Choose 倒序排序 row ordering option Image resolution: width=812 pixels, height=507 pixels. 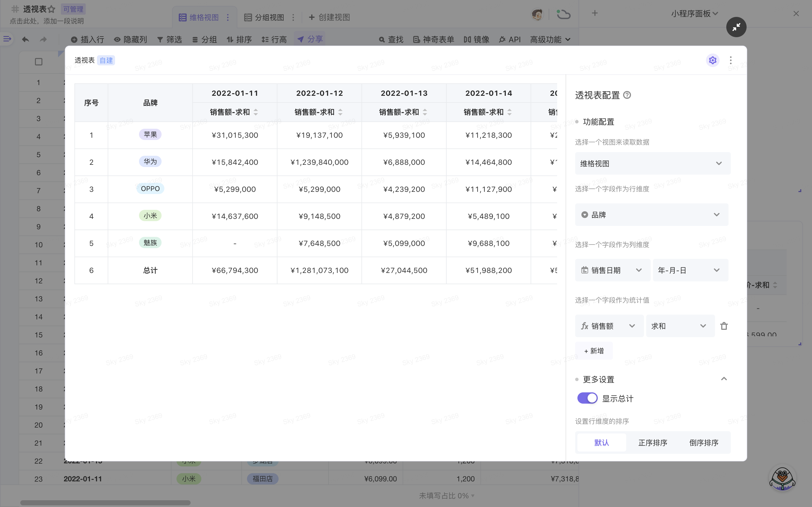pyautogui.click(x=704, y=442)
